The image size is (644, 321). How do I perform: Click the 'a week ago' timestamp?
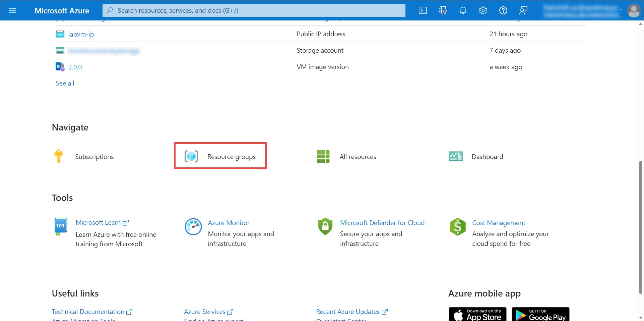click(506, 67)
